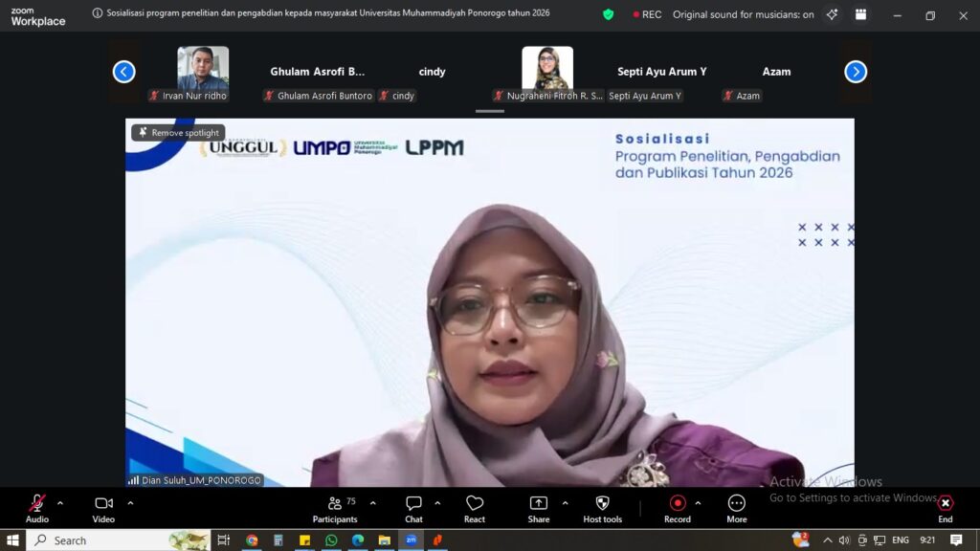The image size is (980, 551).
Task: Click Original sound for musicians setting
Action: point(743,14)
